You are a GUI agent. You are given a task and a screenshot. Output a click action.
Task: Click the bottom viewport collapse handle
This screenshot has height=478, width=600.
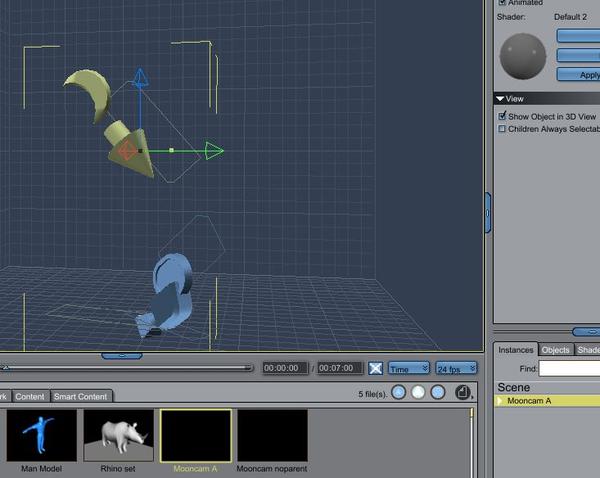tap(122, 356)
